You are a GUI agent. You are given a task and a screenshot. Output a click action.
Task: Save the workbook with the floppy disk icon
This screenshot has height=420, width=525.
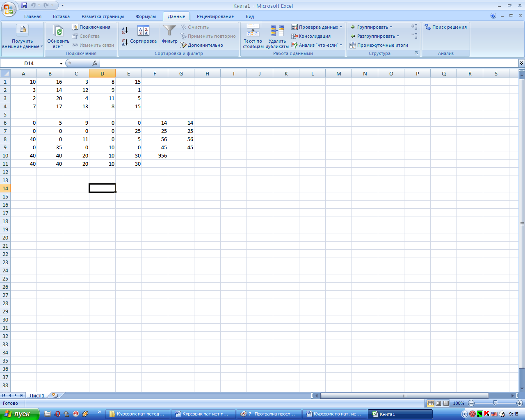24,5
